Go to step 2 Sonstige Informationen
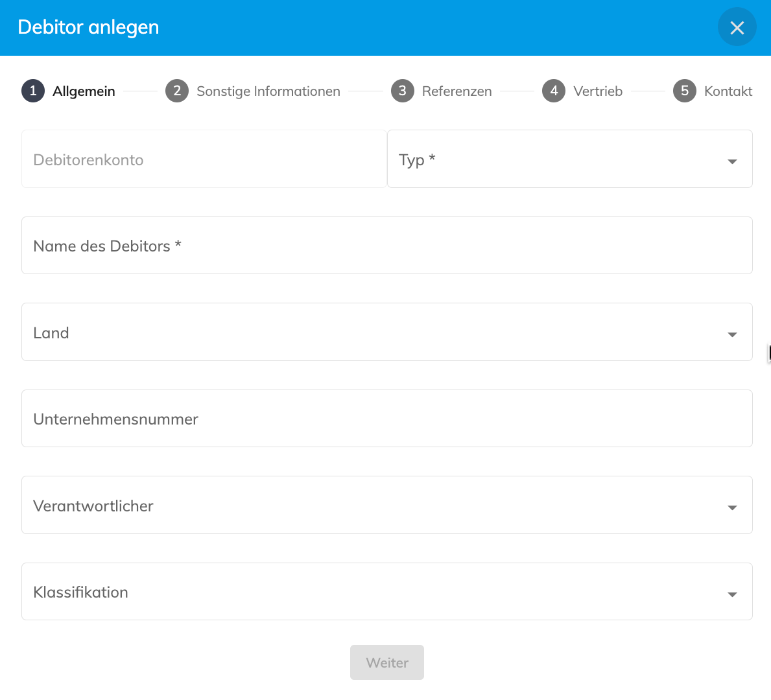This screenshot has width=771, height=700. coord(253,91)
